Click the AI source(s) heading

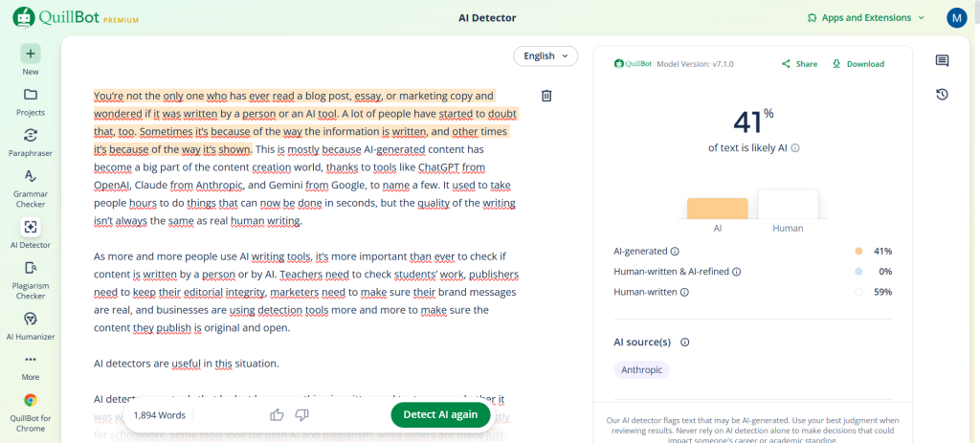[x=642, y=343]
